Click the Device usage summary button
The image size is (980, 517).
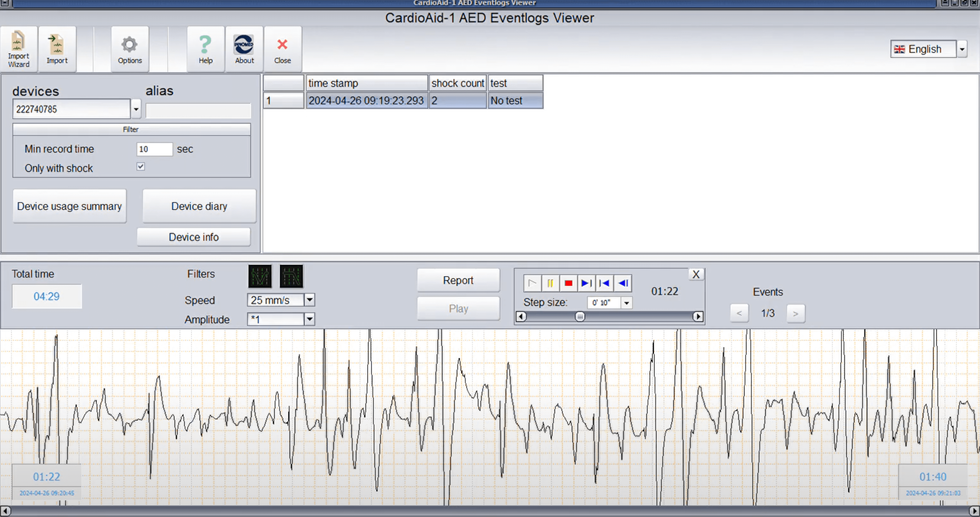point(70,206)
